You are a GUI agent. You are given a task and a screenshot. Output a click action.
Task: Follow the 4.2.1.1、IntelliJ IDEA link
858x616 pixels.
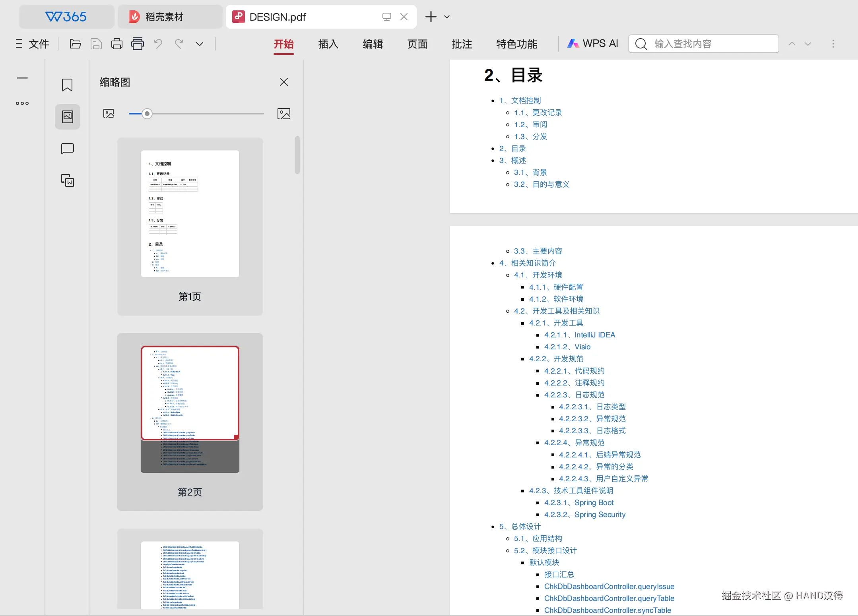pyautogui.click(x=579, y=335)
